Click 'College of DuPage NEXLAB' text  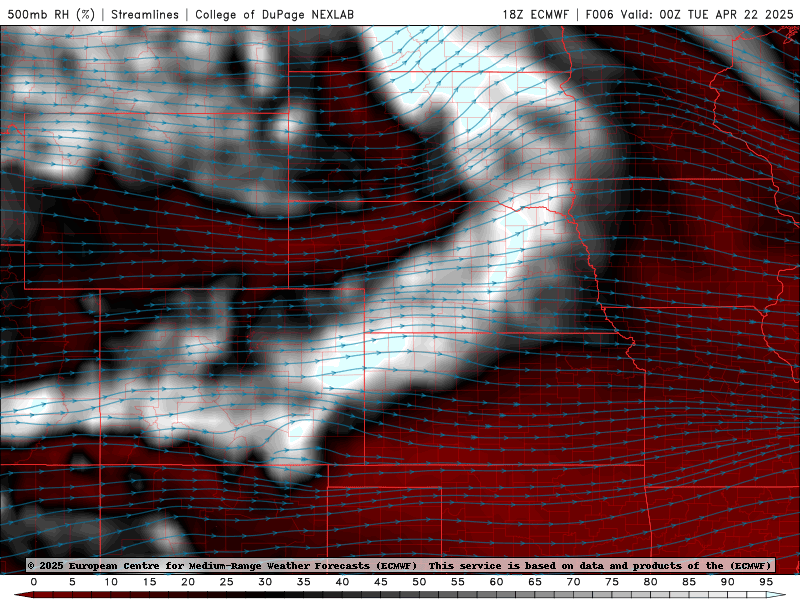click(274, 14)
